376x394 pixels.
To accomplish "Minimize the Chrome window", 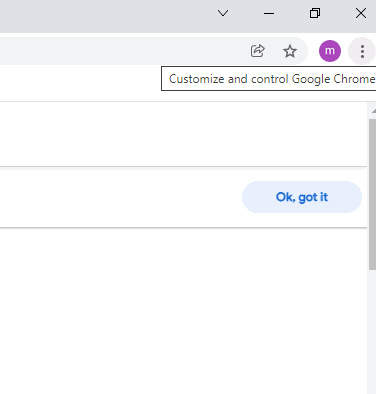I will [269, 13].
